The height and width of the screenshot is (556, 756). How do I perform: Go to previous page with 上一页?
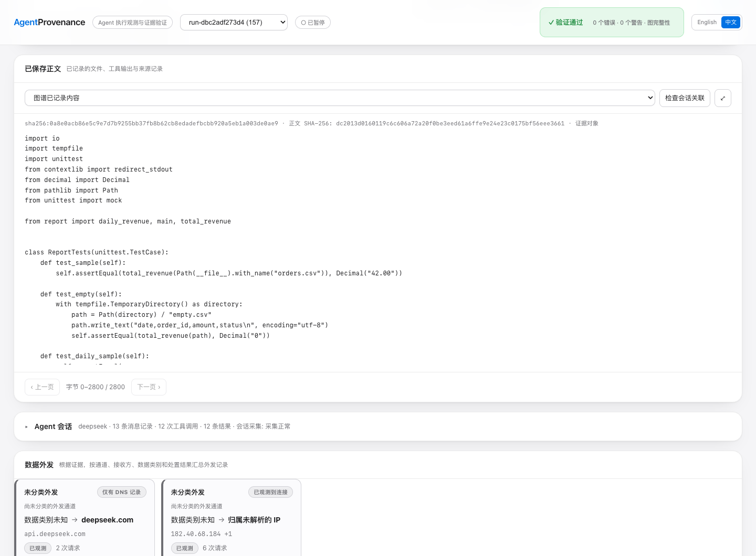pyautogui.click(x=42, y=387)
